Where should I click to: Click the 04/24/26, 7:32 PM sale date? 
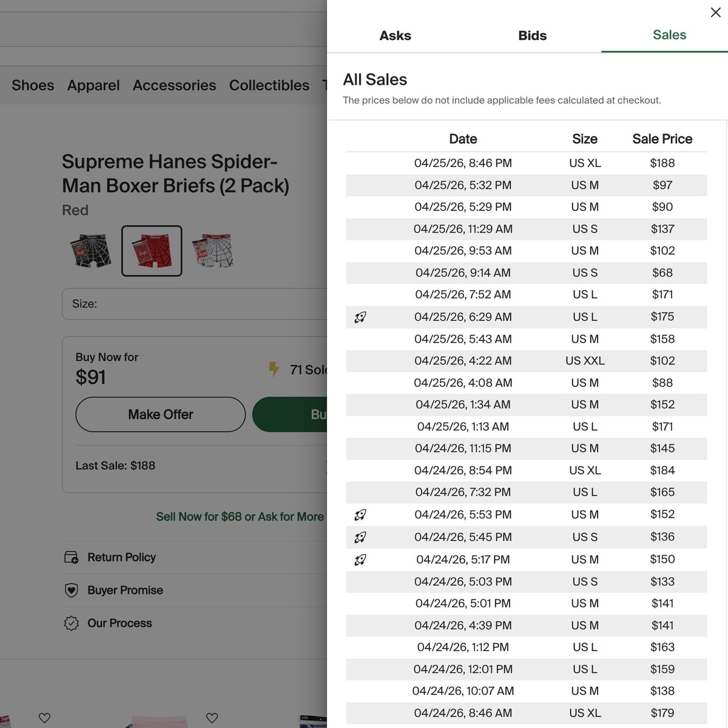click(463, 492)
